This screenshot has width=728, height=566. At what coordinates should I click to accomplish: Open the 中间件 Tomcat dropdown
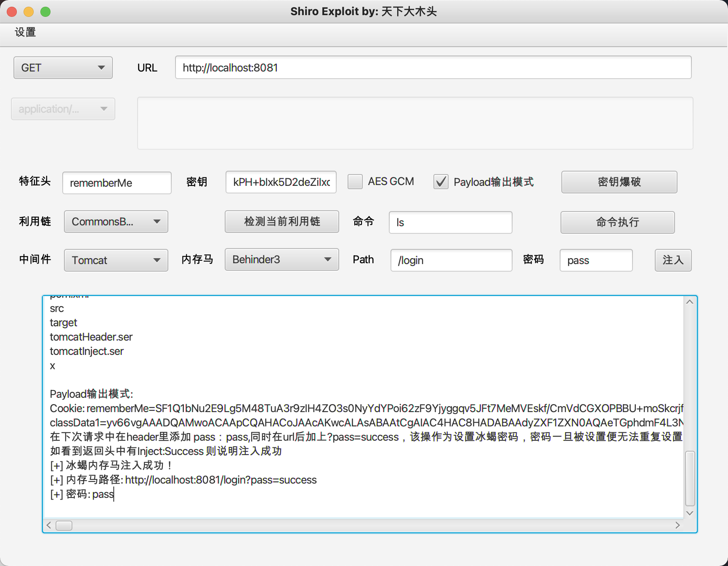(x=116, y=260)
